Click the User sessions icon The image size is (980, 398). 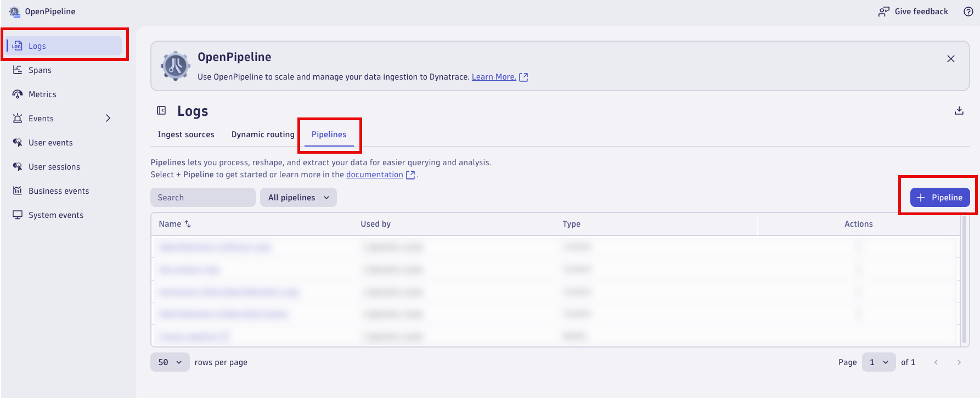18,166
